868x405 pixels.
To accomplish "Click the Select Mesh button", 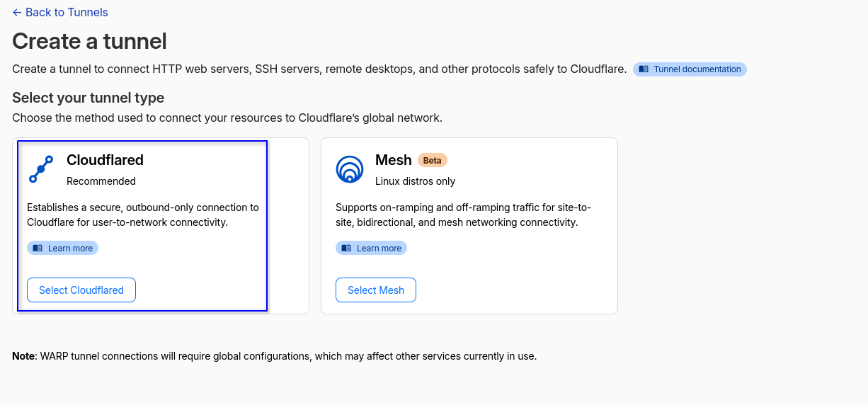I will pyautogui.click(x=376, y=290).
